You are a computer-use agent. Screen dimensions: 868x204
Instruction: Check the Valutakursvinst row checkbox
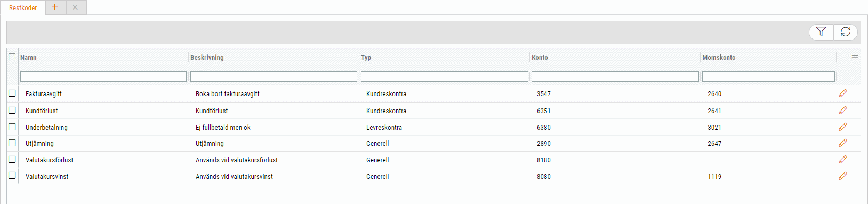pos(12,175)
